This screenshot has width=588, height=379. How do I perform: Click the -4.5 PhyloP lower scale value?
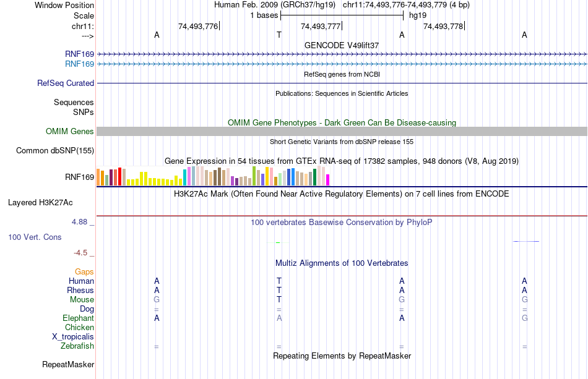80,253
